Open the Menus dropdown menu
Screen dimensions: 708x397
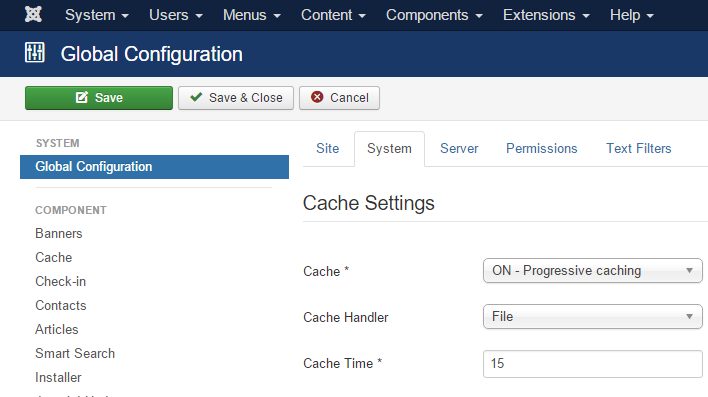click(x=252, y=15)
